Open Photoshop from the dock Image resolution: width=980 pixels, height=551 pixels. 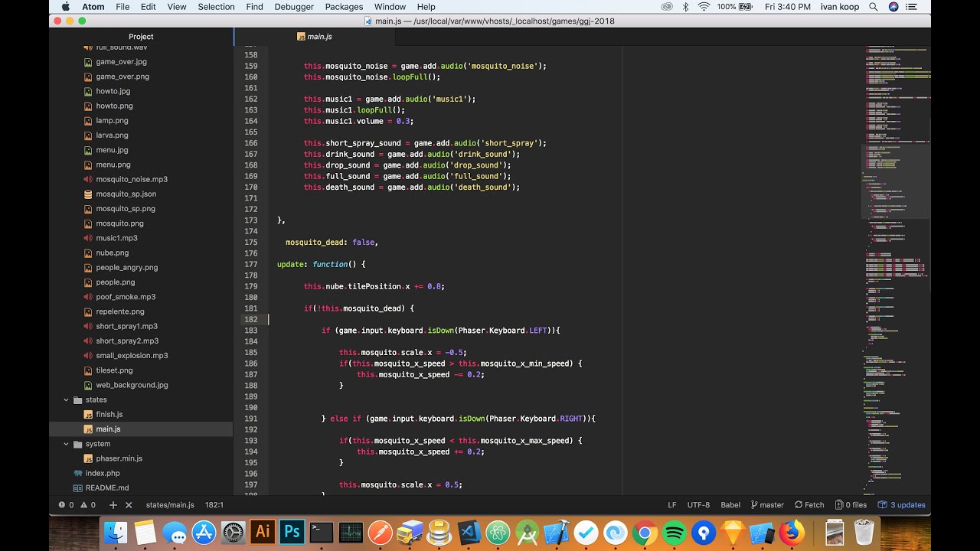(x=292, y=532)
